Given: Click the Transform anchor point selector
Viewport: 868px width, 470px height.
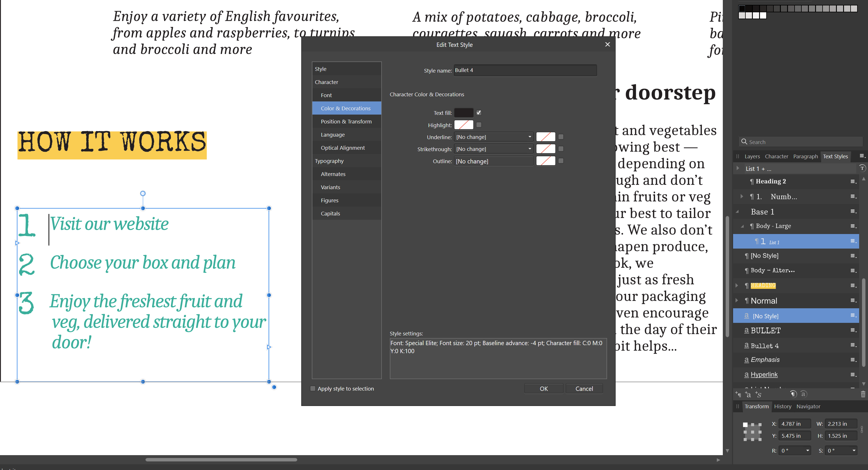Looking at the screenshot, I should click(x=753, y=432).
